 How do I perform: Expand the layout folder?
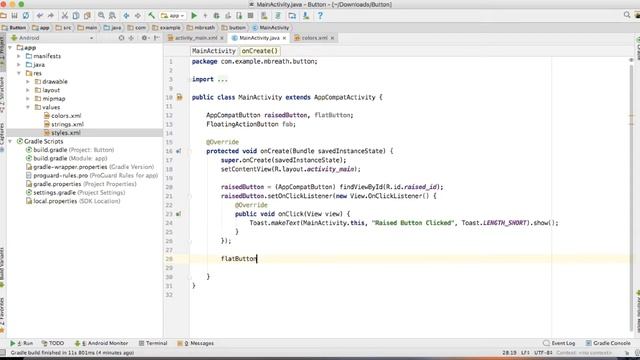click(28, 90)
